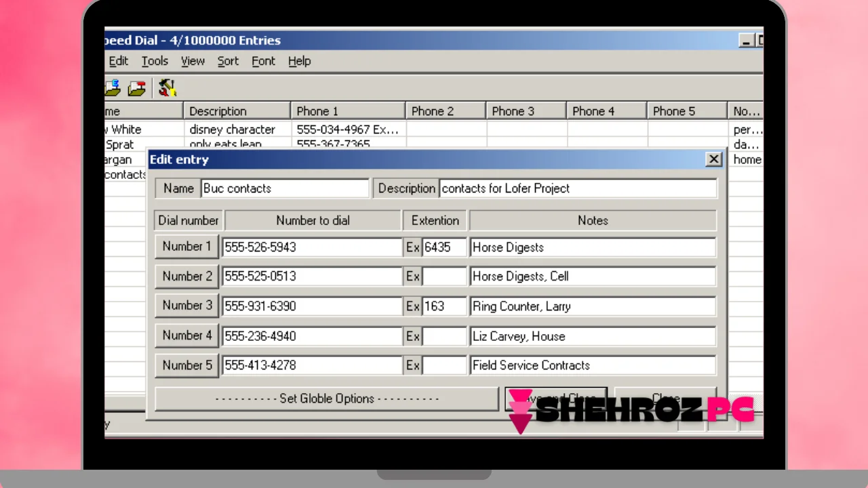The width and height of the screenshot is (868, 488).
Task: Click the number field 555-526-5943
Action: click(x=313, y=247)
